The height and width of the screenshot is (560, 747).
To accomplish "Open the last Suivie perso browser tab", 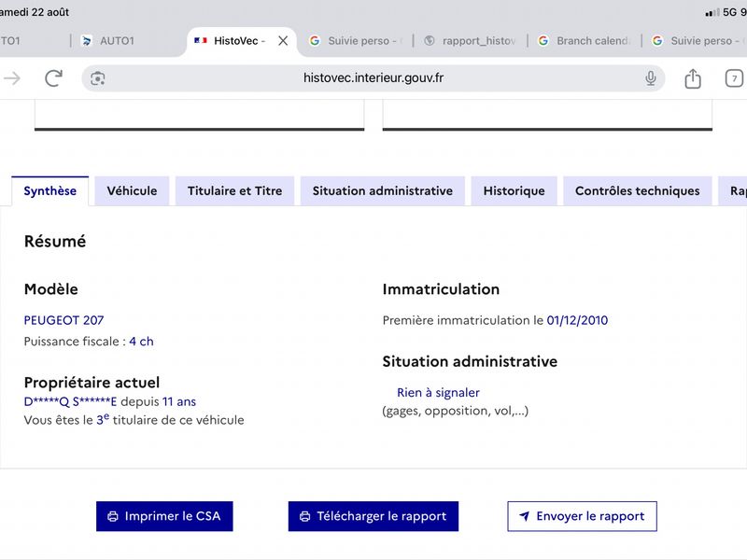I will [x=698, y=41].
